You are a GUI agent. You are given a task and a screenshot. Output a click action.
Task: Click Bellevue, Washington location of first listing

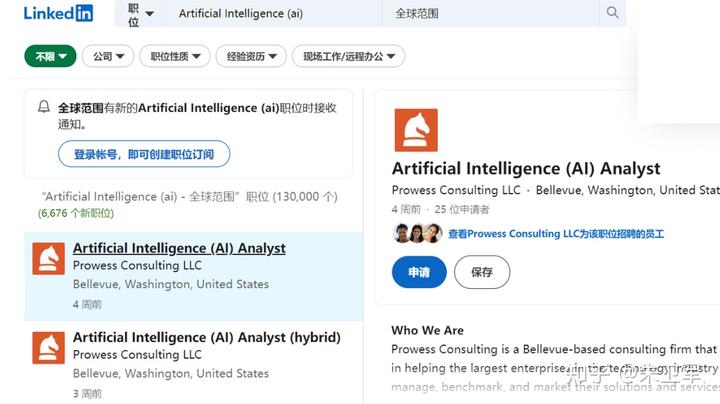coord(171,284)
